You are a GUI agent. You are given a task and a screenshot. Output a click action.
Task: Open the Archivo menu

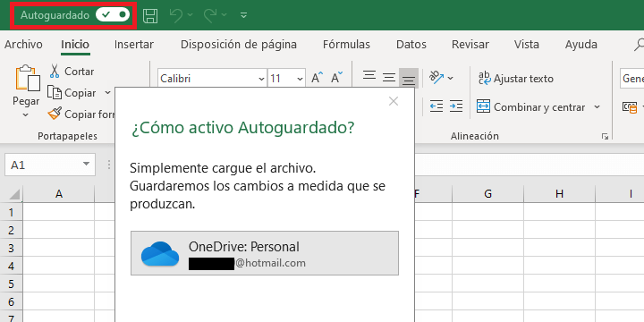pyautogui.click(x=23, y=44)
